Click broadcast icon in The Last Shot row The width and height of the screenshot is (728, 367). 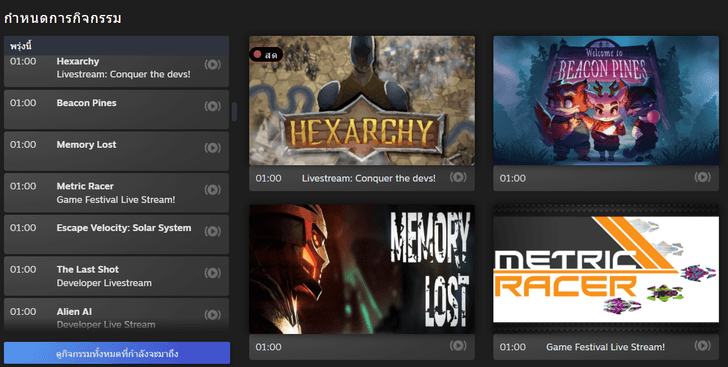pyautogui.click(x=213, y=273)
